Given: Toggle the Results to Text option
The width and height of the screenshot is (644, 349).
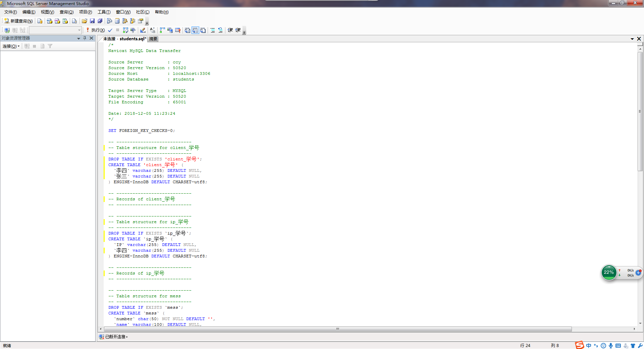Looking at the screenshot, I should (187, 30).
